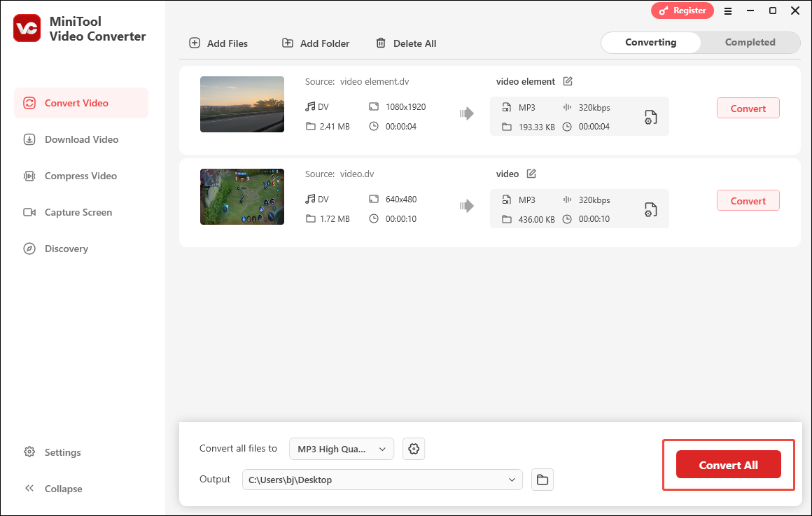Click "Source: video.dv" text
Image resolution: width=812 pixels, height=516 pixels.
pos(339,174)
